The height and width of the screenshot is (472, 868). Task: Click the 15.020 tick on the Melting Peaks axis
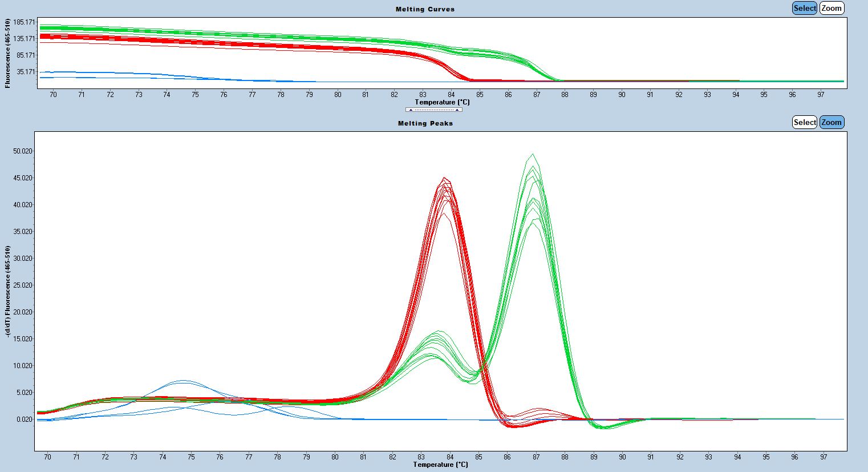pyautogui.click(x=23, y=339)
